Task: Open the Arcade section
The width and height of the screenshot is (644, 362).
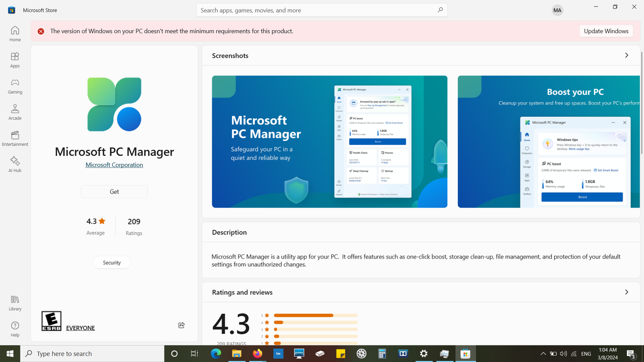Action: [15, 112]
